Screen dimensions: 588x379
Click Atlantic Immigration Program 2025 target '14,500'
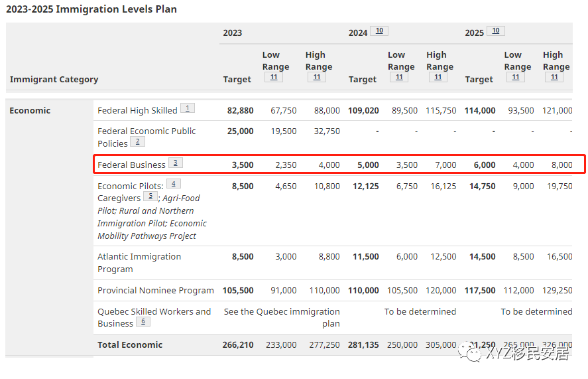(482, 257)
